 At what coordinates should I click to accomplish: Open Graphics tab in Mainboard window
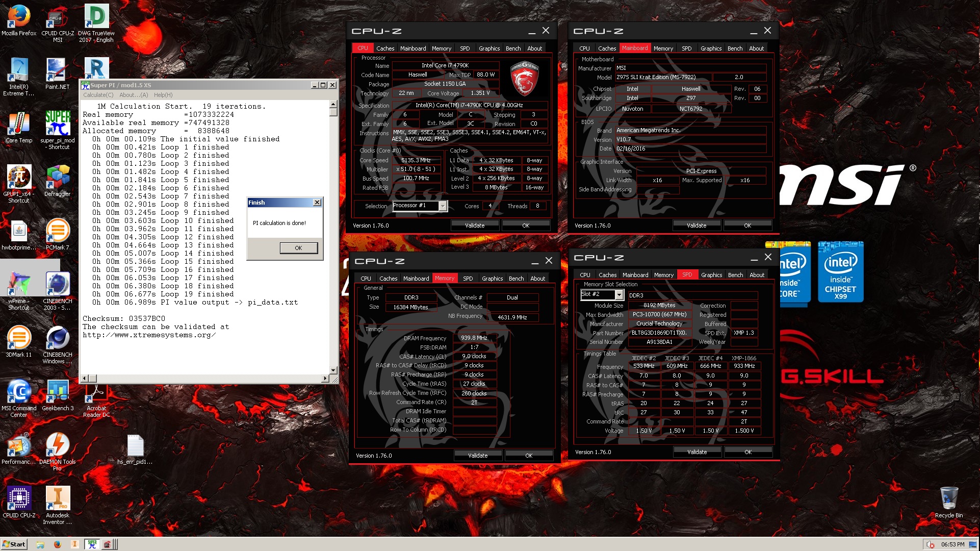pyautogui.click(x=711, y=48)
